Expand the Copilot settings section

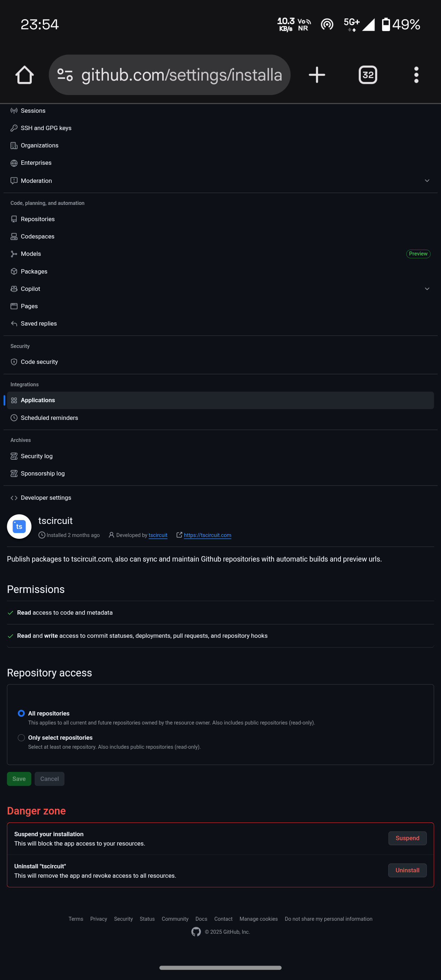pos(427,289)
